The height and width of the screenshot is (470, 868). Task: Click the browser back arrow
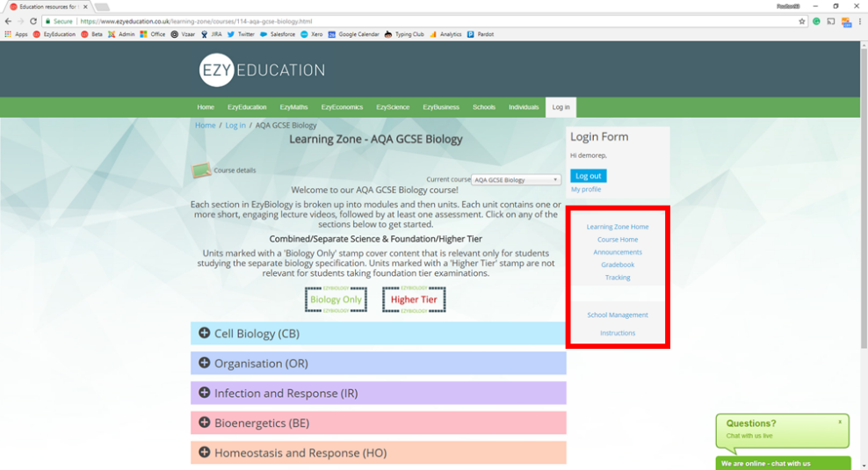point(8,21)
